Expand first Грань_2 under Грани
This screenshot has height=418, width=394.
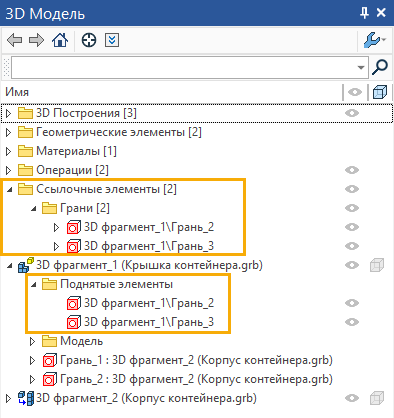[56, 227]
